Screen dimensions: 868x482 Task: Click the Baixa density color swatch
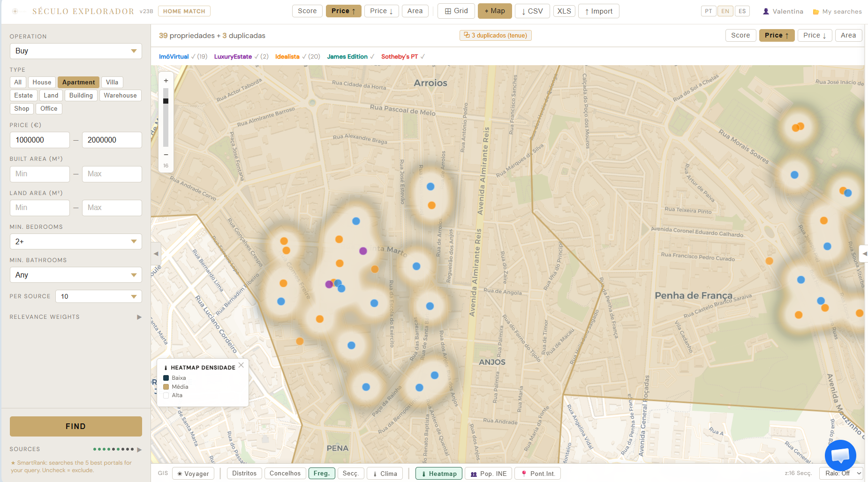(166, 378)
